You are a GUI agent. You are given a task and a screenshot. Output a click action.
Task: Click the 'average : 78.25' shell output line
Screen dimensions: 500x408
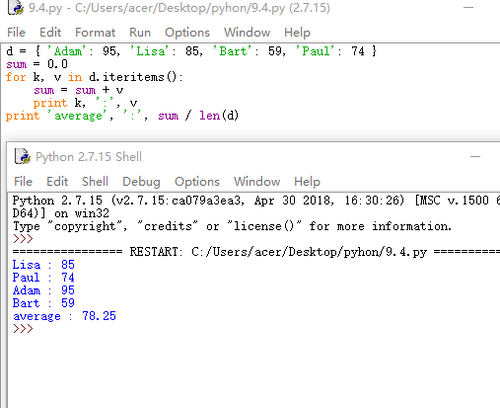(64, 316)
